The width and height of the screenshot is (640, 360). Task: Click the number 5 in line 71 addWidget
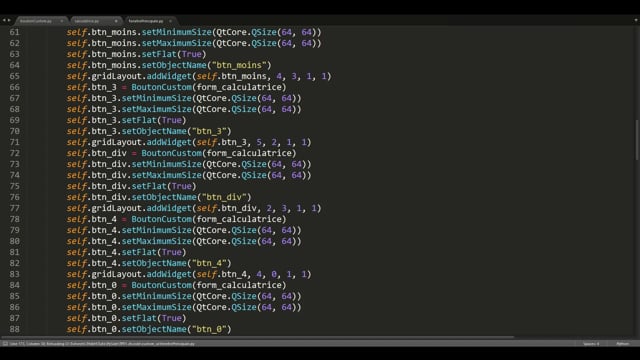pyautogui.click(x=259, y=142)
